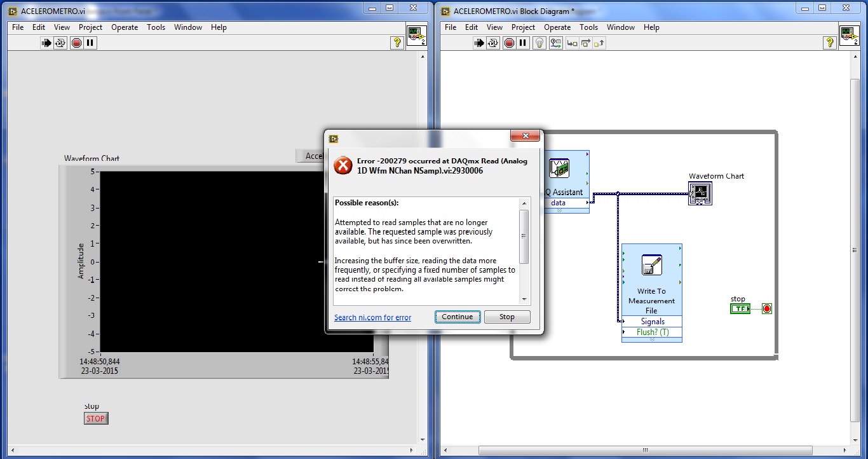The height and width of the screenshot is (459, 868).
Task: Open the Project menu in the Front Panel window
Action: point(90,27)
